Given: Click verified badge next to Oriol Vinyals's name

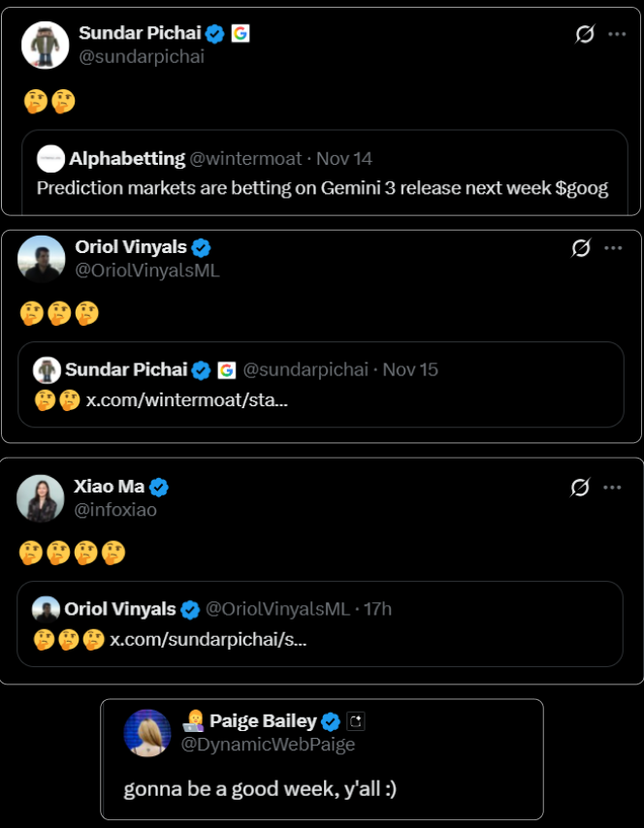Looking at the screenshot, I should click(x=202, y=247).
